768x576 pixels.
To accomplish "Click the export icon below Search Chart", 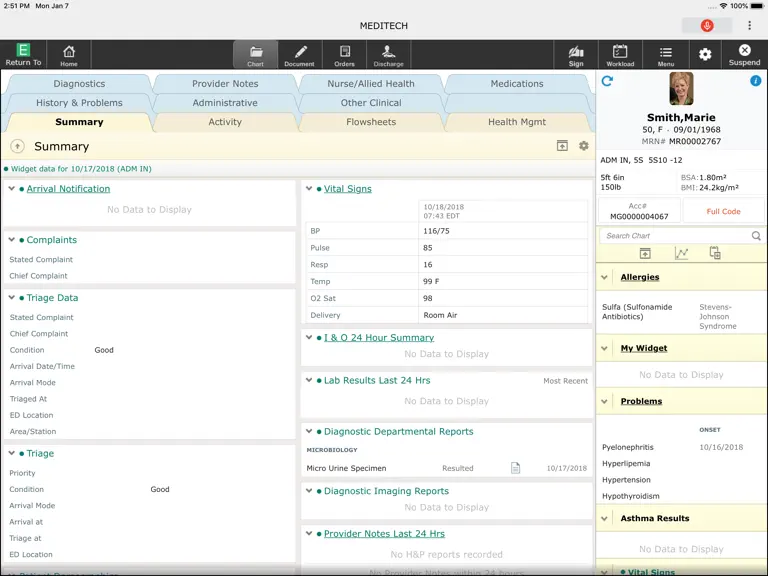I will click(645, 253).
